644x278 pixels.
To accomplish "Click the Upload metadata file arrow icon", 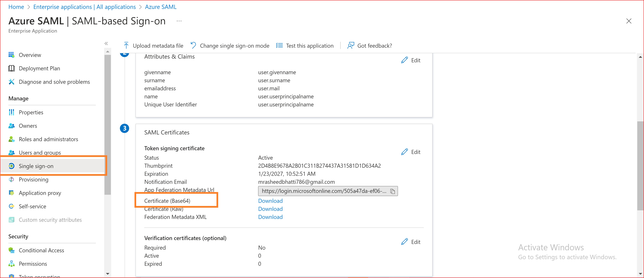I will (x=126, y=45).
